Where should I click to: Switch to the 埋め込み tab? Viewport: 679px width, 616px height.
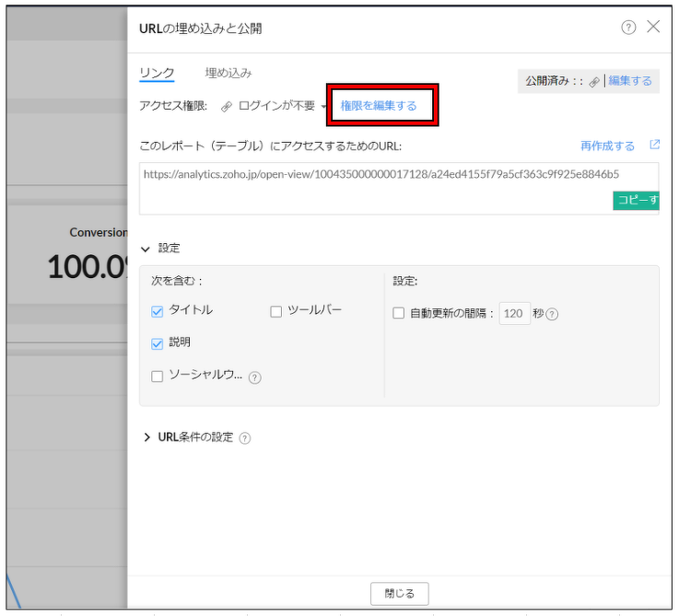tap(228, 74)
